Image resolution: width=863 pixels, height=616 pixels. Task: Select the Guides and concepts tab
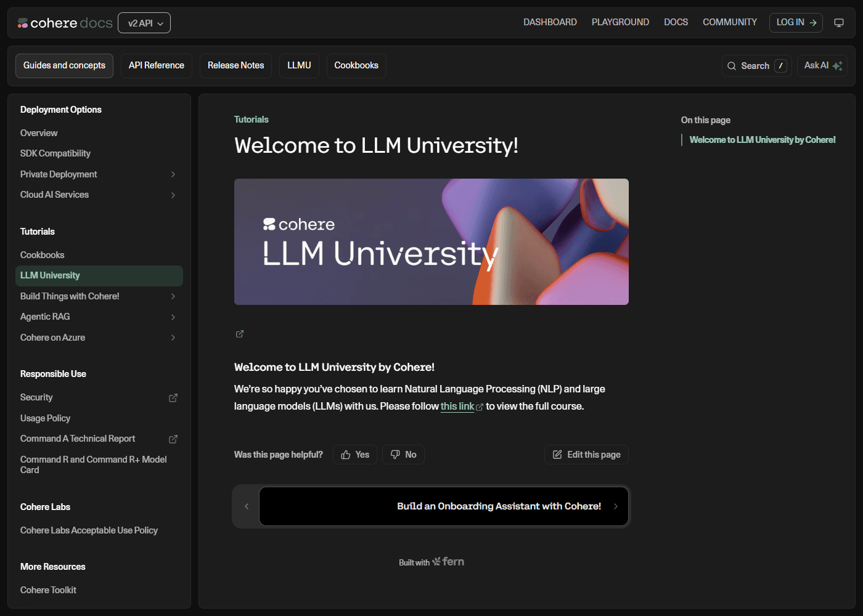[64, 65]
